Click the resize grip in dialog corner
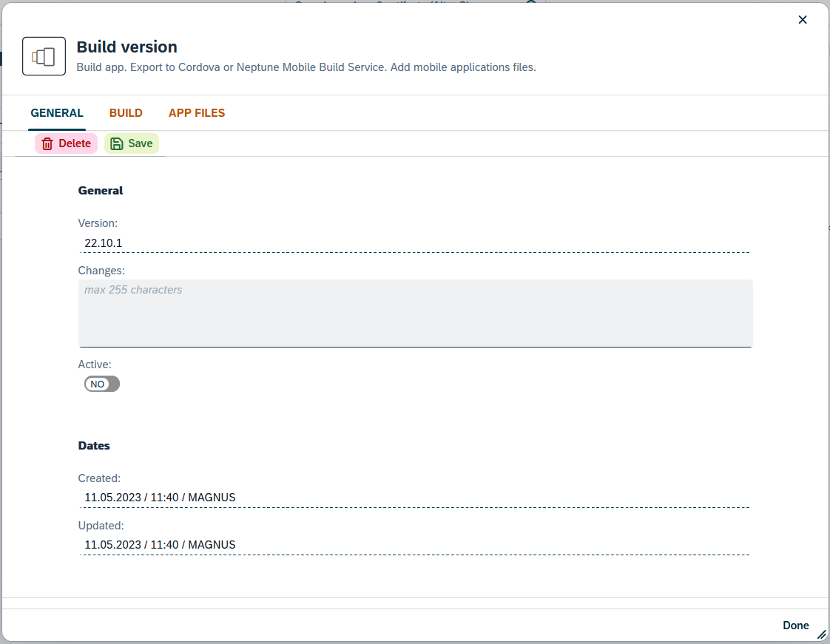 click(x=821, y=634)
